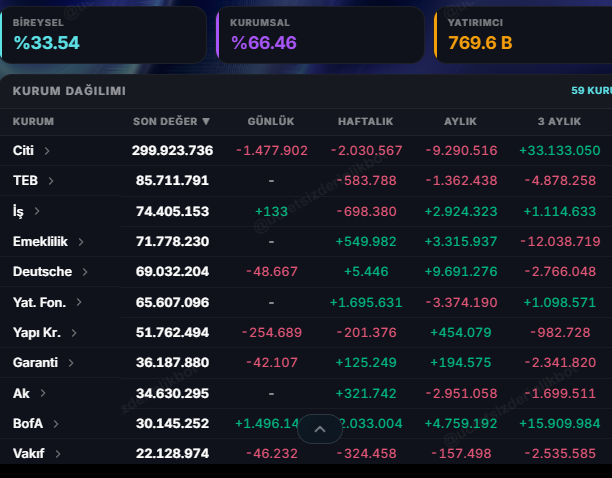Viewport: 612px width, 478px height.
Task: Click BofA 3-month change +15.909.984
Action: tap(560, 423)
